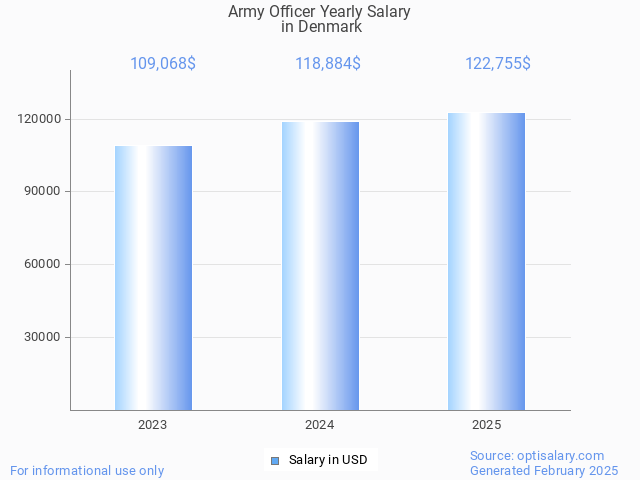Click the 2024 x-axis label
The width and height of the screenshot is (640, 480).
pyautogui.click(x=320, y=425)
